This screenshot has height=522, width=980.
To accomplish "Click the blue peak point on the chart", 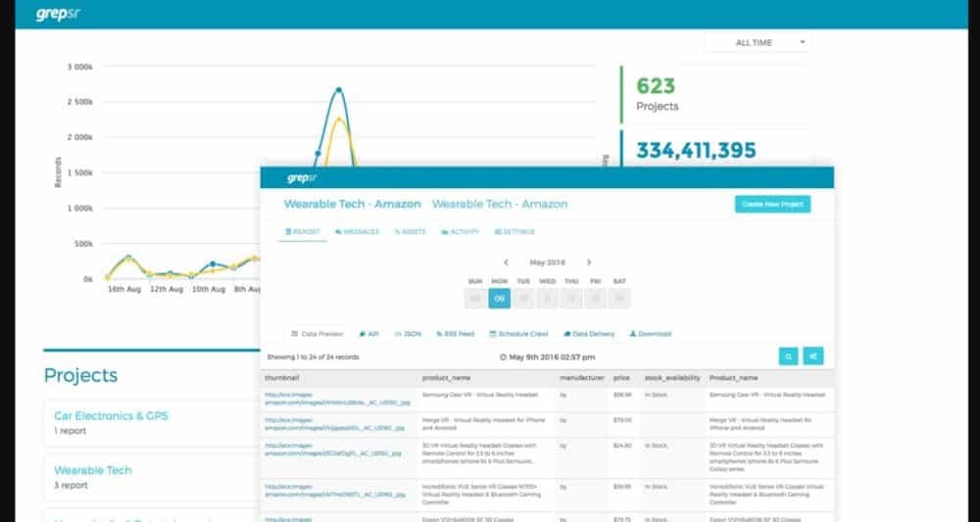I will pyautogui.click(x=338, y=90).
